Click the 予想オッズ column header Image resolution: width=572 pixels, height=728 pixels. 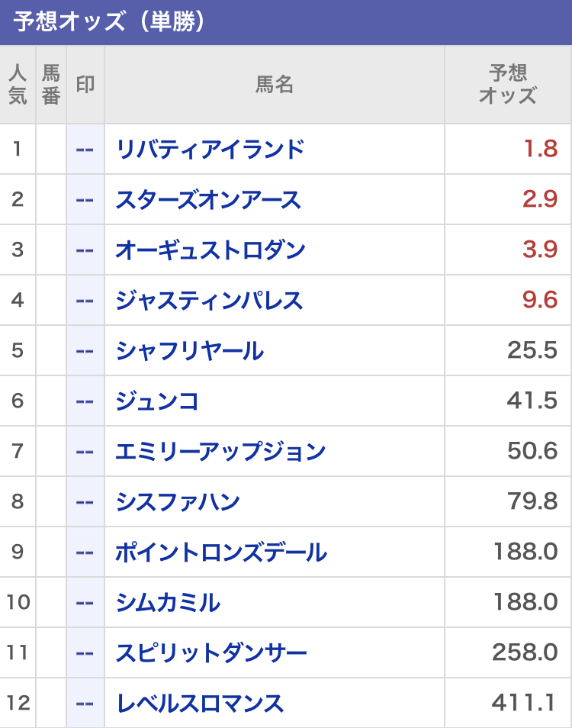pos(507,84)
